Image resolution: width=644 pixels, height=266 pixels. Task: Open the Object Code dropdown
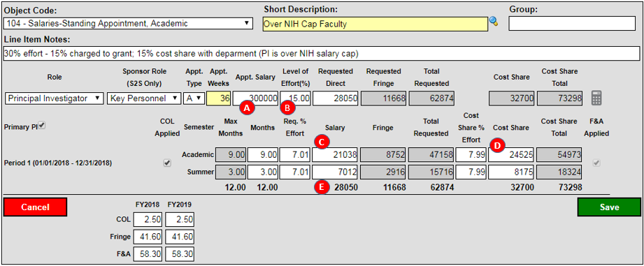[128, 24]
